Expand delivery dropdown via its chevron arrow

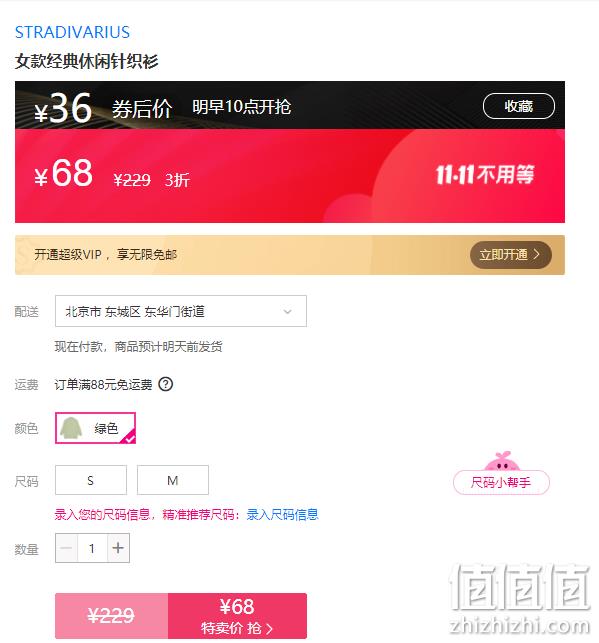click(x=287, y=312)
